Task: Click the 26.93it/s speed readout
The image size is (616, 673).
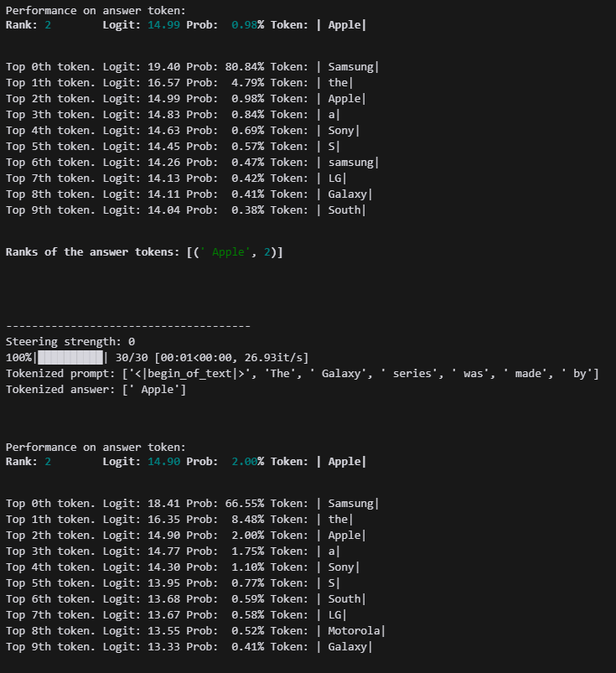Action: 273,358
